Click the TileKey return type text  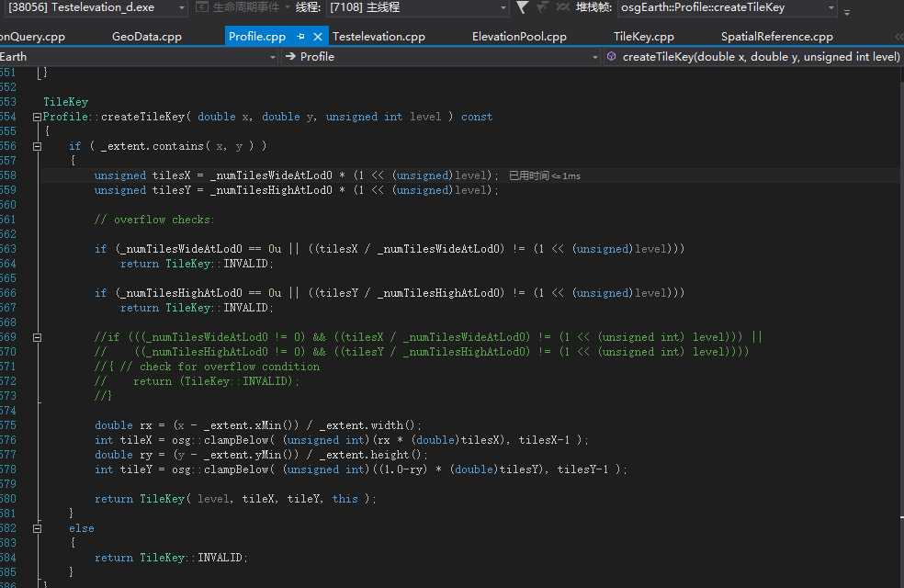pos(66,102)
